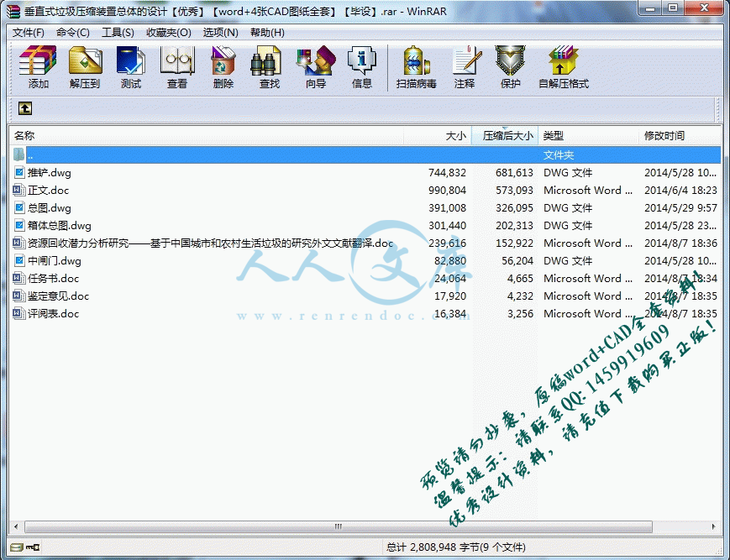The height and width of the screenshot is (560, 730).
Task: Run the 测试 (Test) archive tool
Action: point(131,67)
